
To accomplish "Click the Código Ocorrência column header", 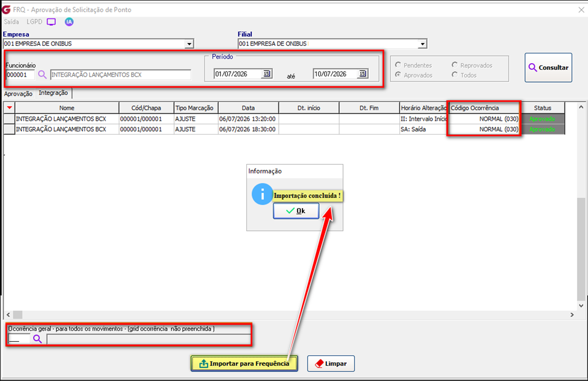I will point(484,108).
